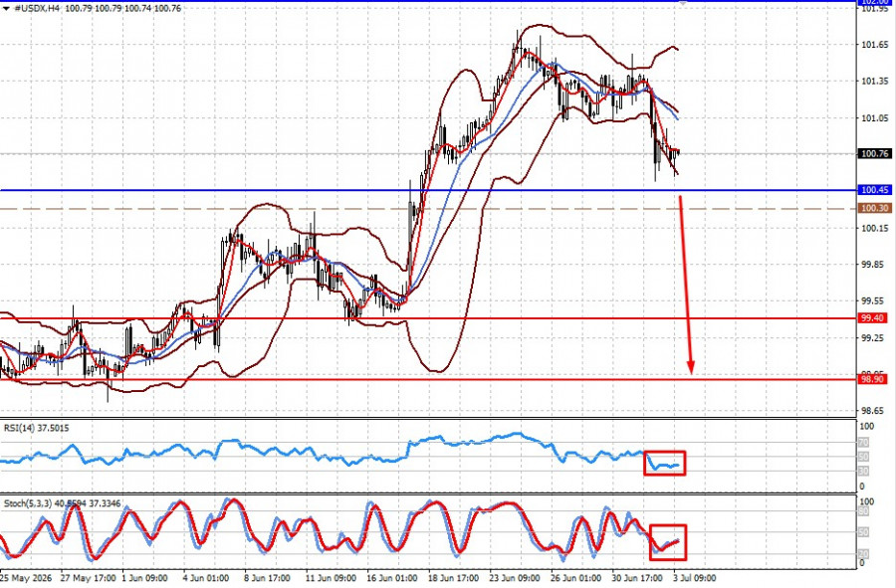
Task: Click the red rectangle on RSI panel
Action: tap(664, 463)
